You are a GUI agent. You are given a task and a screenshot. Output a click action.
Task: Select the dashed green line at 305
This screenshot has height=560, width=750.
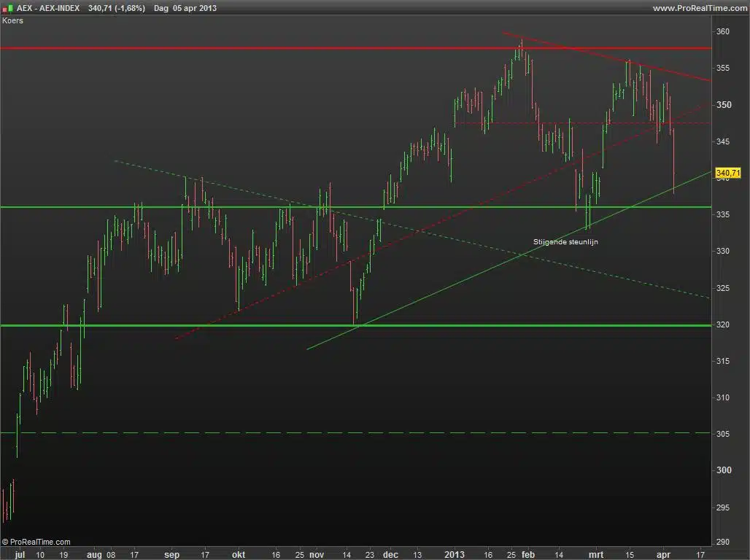[365, 433]
